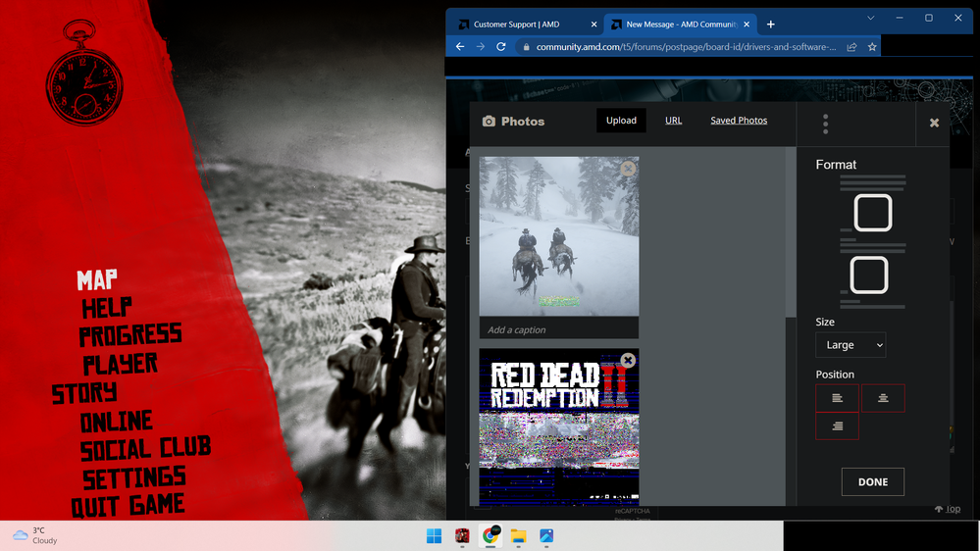Open PROGRESS in game menu
980x551 pixels.
click(130, 335)
